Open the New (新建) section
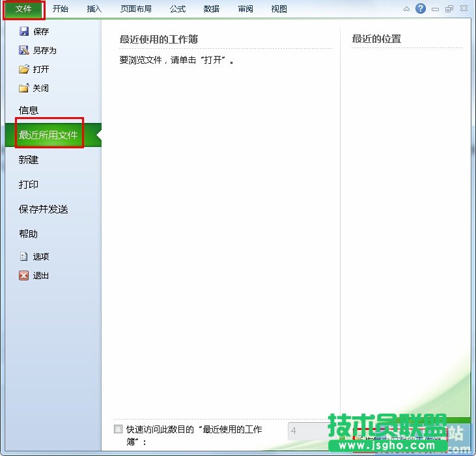Screen dimensions: 476x456 (x=29, y=159)
